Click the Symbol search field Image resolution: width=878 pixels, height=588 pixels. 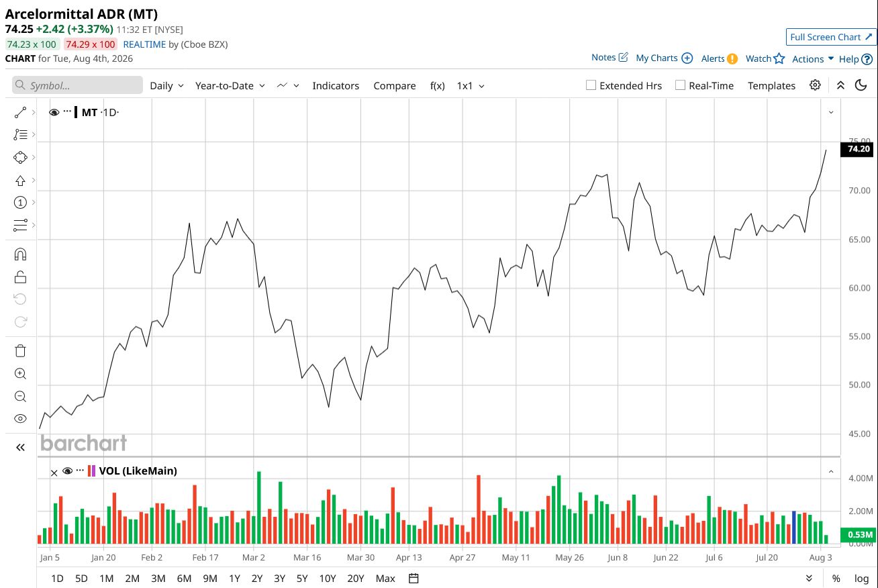coord(77,85)
